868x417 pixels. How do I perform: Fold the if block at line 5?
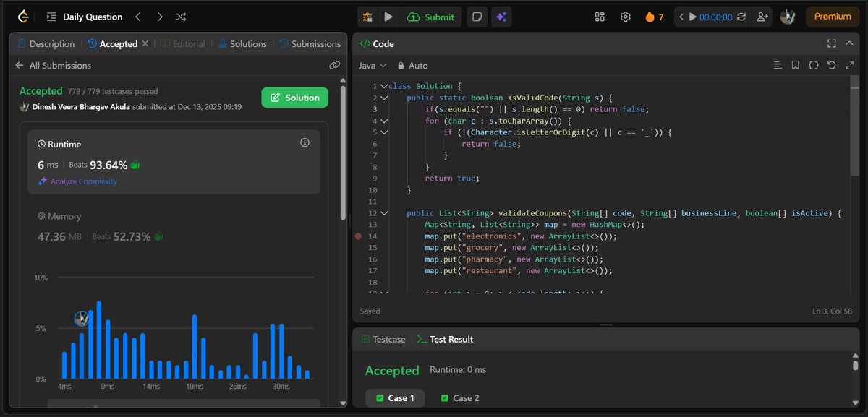click(x=384, y=132)
